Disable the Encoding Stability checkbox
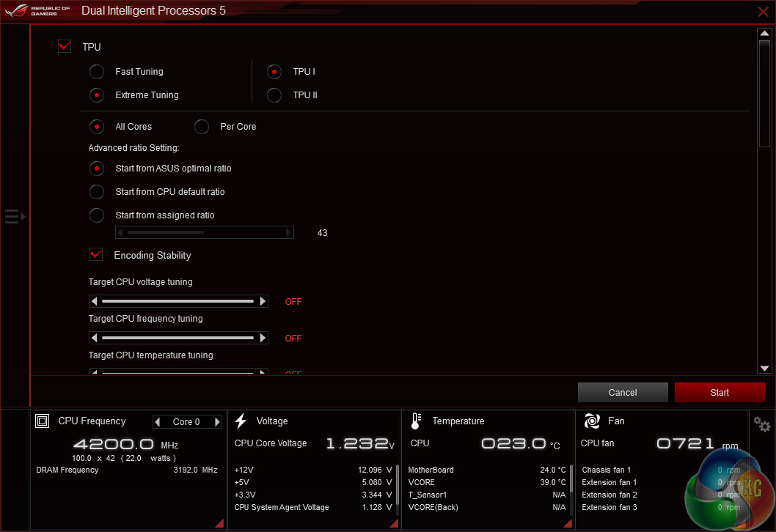This screenshot has width=776, height=532. click(x=96, y=255)
